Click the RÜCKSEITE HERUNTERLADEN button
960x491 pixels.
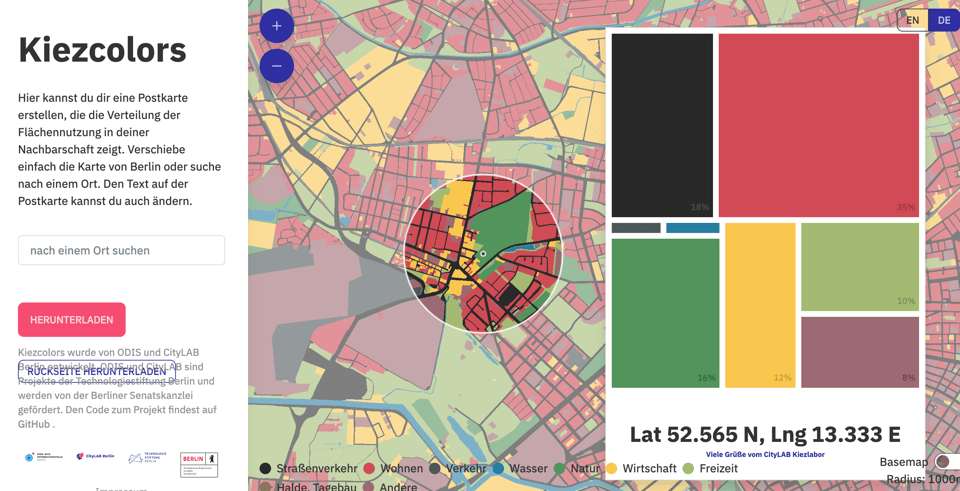coord(97,372)
